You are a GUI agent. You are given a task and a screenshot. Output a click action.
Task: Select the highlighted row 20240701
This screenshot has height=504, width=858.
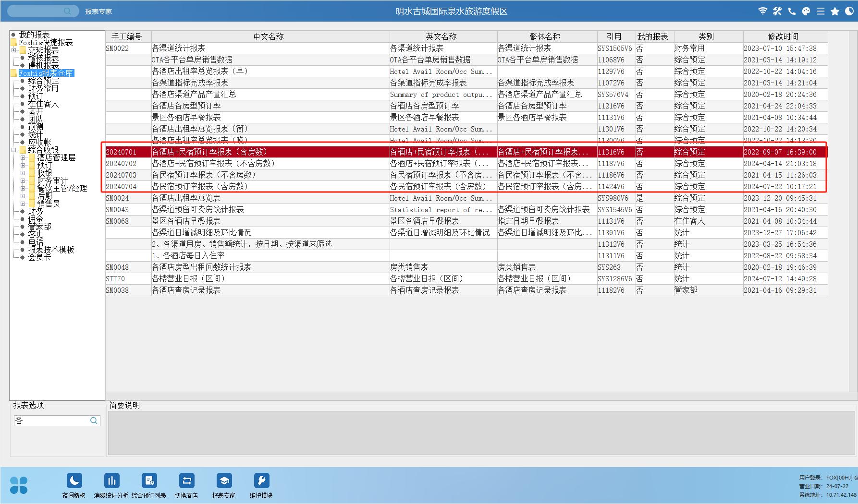[x=466, y=152]
